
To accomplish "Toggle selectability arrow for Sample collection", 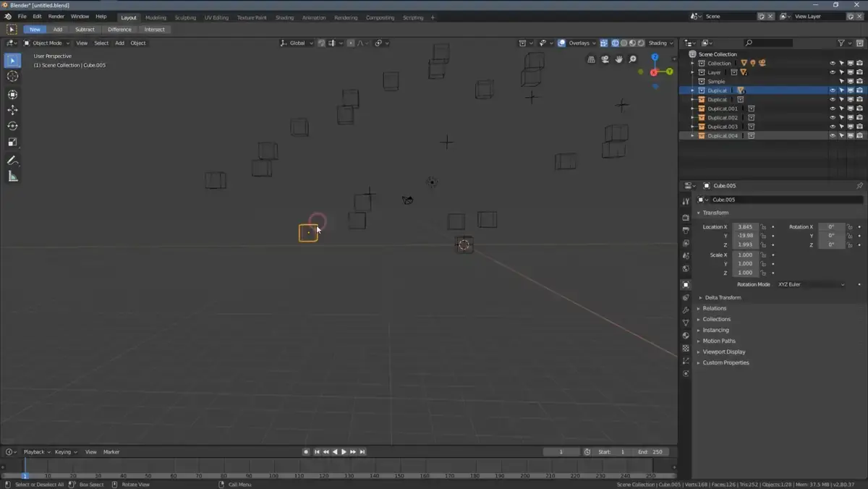I will coord(841,82).
